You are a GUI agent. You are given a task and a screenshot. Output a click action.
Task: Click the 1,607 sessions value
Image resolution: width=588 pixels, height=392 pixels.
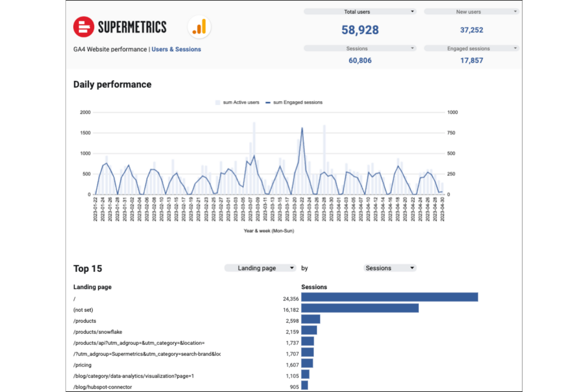292,365
